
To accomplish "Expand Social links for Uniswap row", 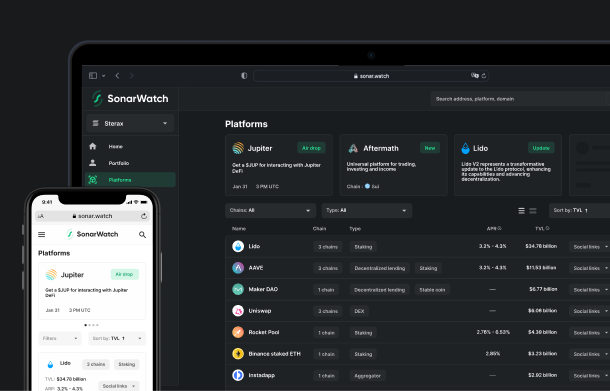I will 590,311.
